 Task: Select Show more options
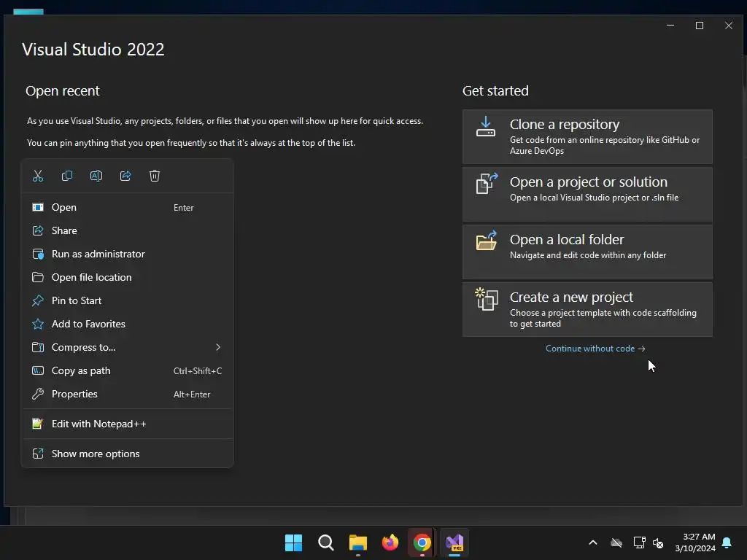tap(127, 454)
